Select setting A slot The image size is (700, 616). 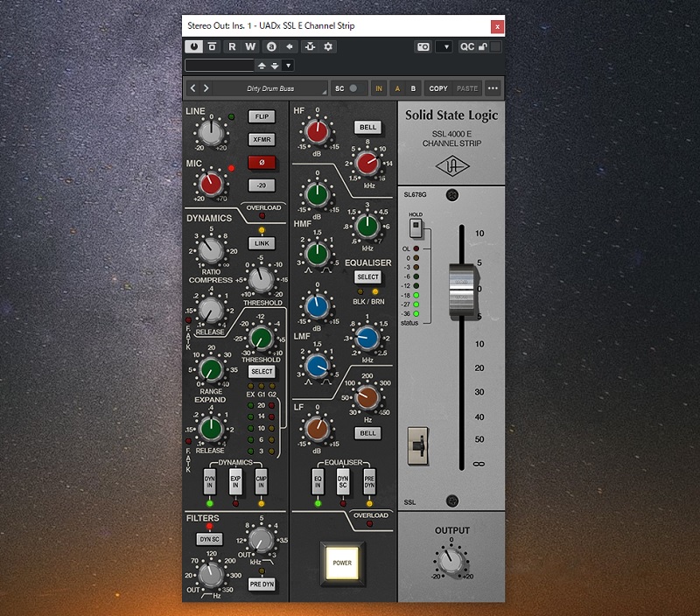395,87
